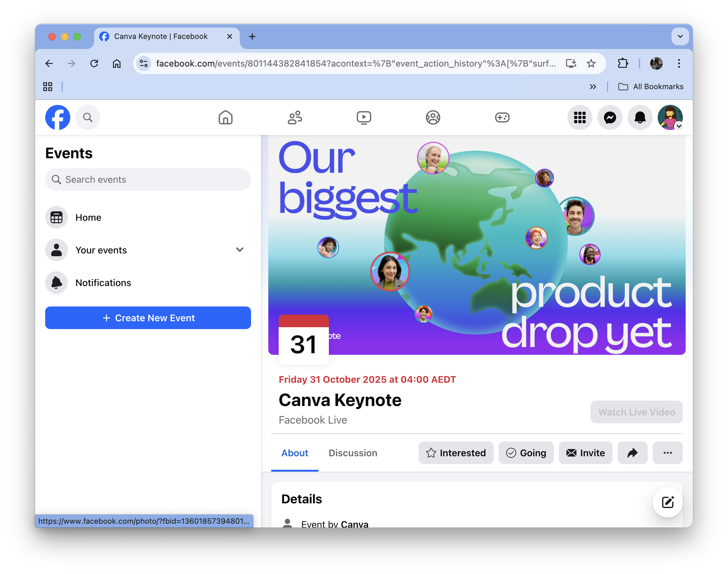Open the Facebook menu grid icon
The height and width of the screenshot is (574, 728).
580,117
